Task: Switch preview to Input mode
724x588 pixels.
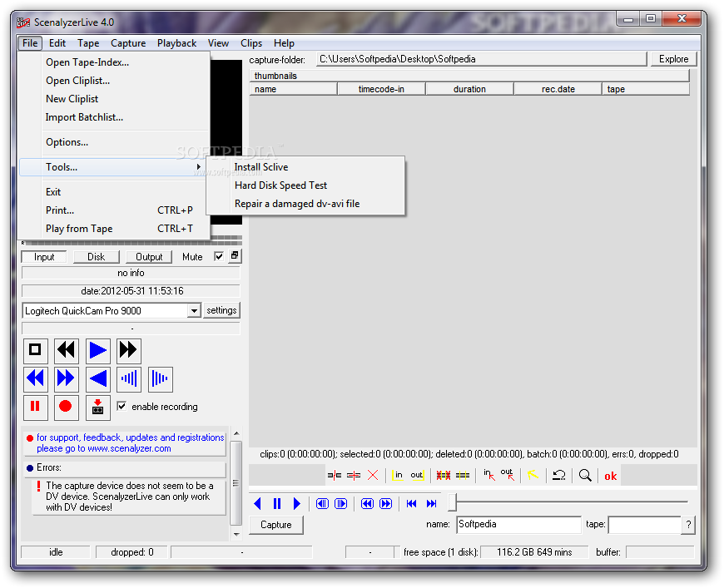Action: [44, 257]
